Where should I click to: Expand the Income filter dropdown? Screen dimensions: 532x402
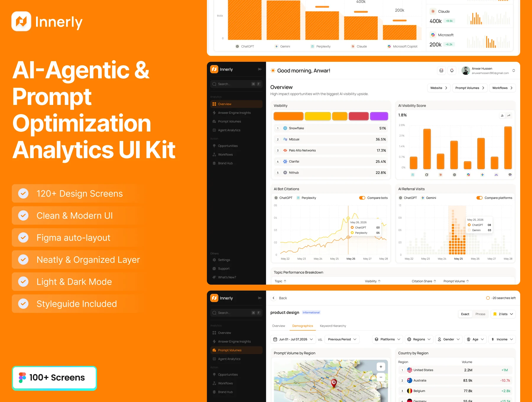point(502,339)
